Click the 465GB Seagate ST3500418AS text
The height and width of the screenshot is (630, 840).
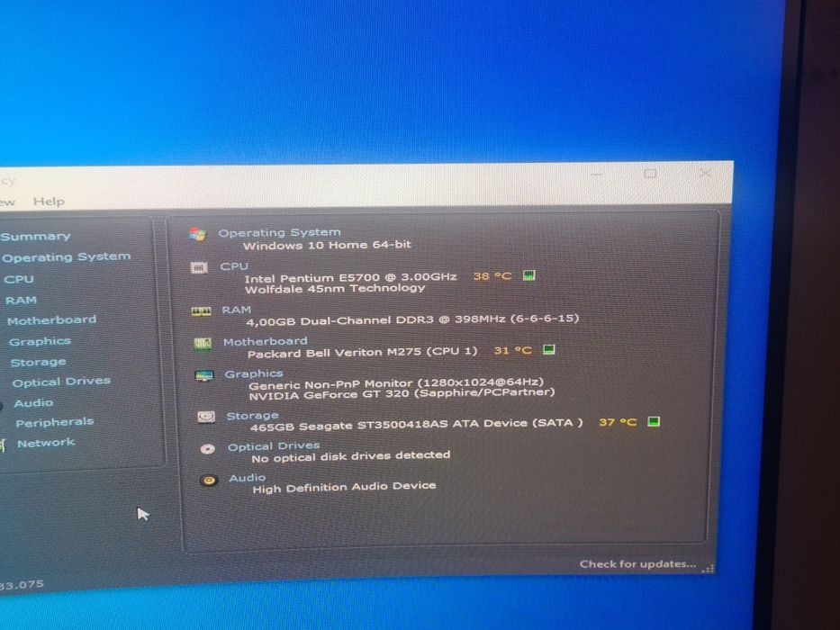(x=416, y=424)
